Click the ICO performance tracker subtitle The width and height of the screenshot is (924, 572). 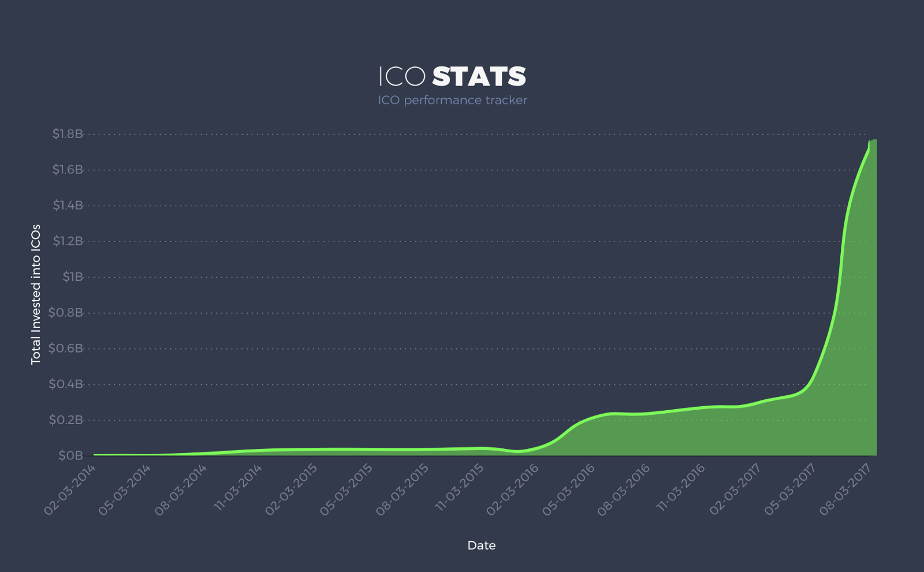tap(452, 100)
